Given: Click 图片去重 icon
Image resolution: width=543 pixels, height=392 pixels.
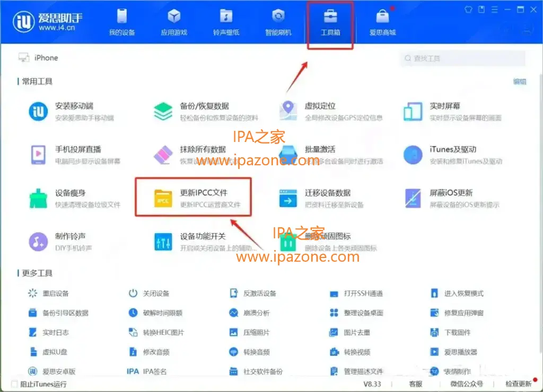Looking at the screenshot, I should (x=334, y=332).
